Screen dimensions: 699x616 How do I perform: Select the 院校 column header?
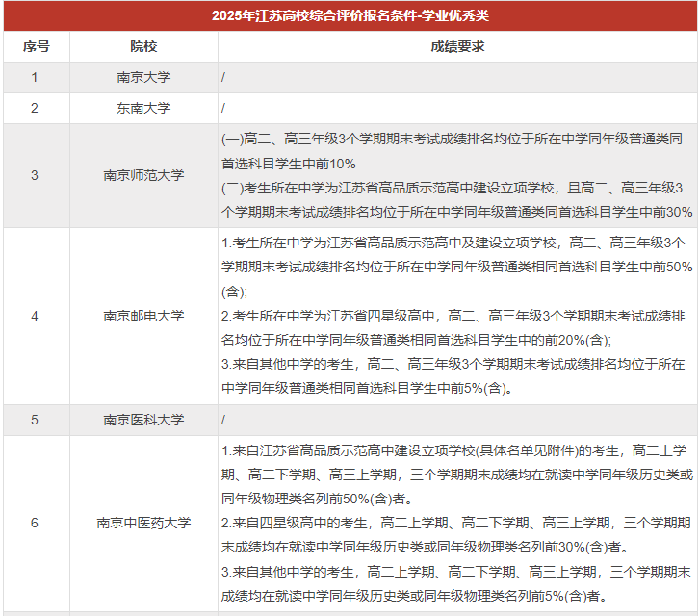click(143, 47)
